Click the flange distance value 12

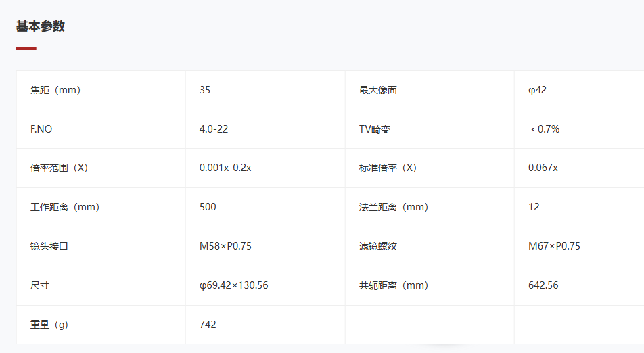(534, 207)
